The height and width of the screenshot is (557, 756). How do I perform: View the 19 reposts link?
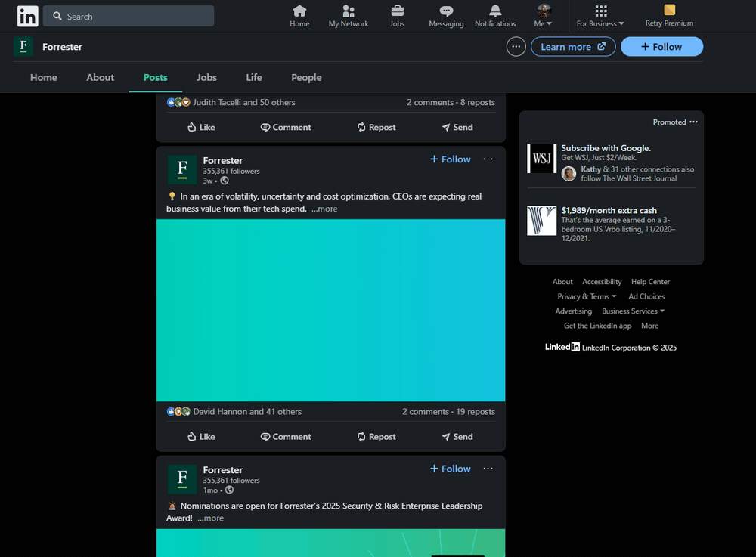click(x=476, y=411)
